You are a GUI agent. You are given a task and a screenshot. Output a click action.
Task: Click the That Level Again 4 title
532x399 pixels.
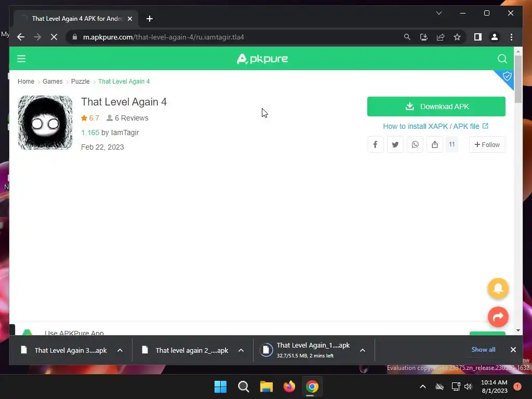coord(124,102)
